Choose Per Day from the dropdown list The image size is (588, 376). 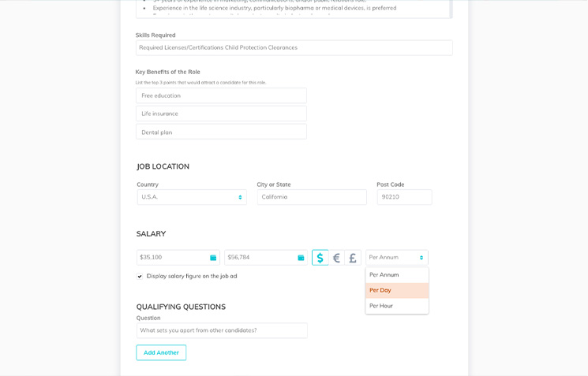(397, 290)
